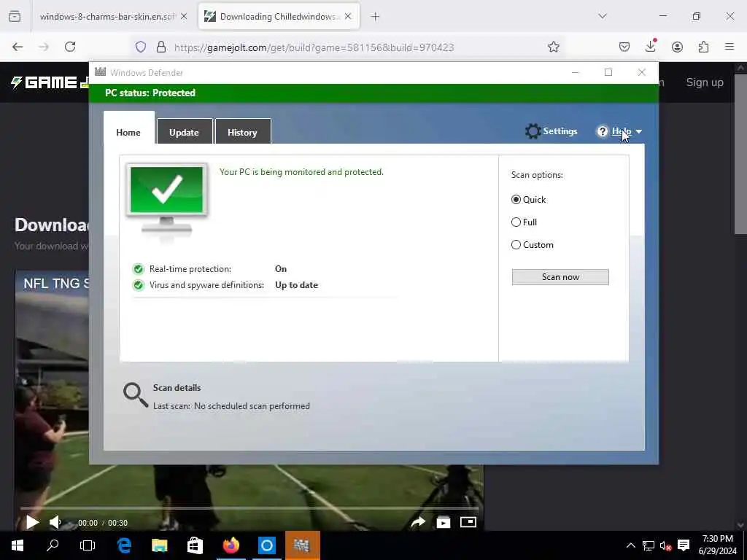Open the tracking protection shield icon

tap(141, 47)
